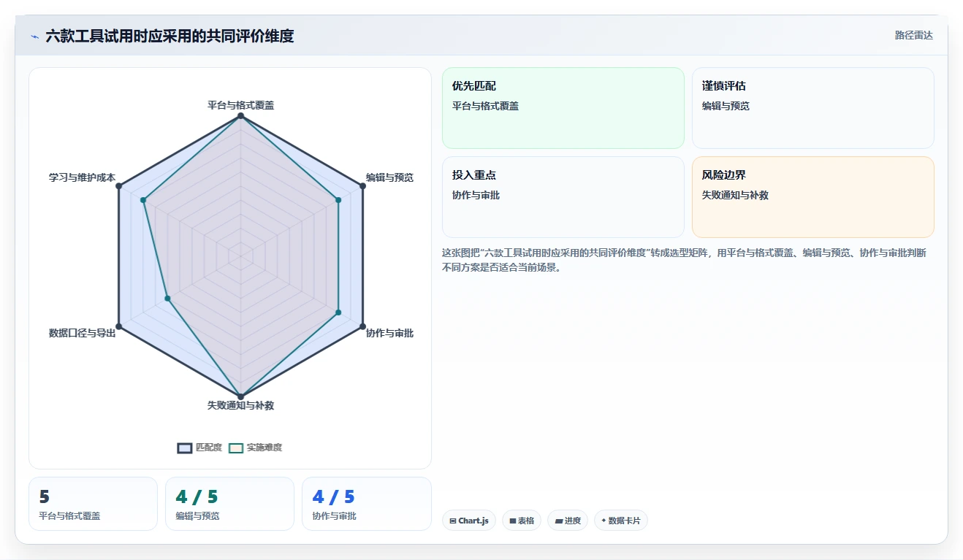The image size is (963, 560).
Task: Click the 平台与格式覆盖 radar axis label
Action: pos(240,105)
